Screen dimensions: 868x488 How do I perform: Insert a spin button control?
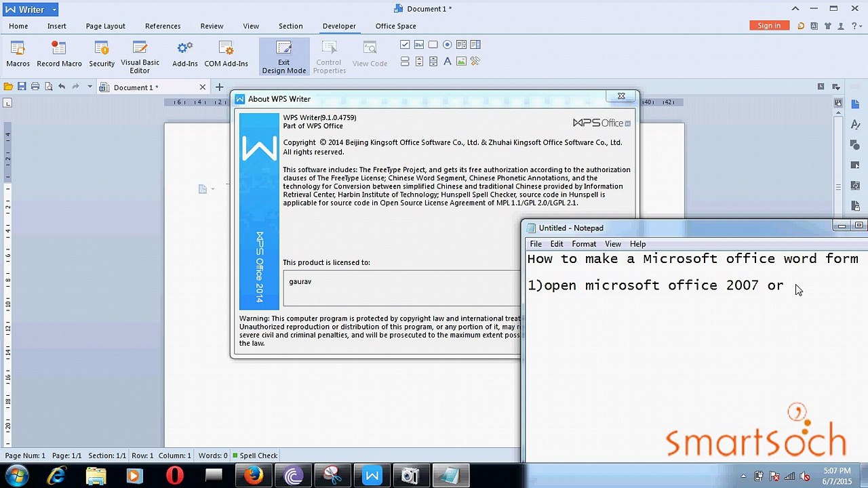click(419, 61)
